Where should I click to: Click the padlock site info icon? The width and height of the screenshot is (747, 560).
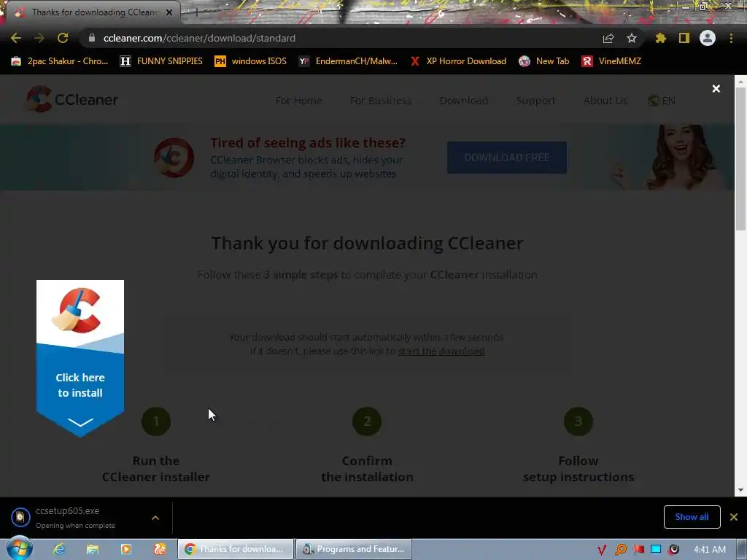(x=91, y=38)
